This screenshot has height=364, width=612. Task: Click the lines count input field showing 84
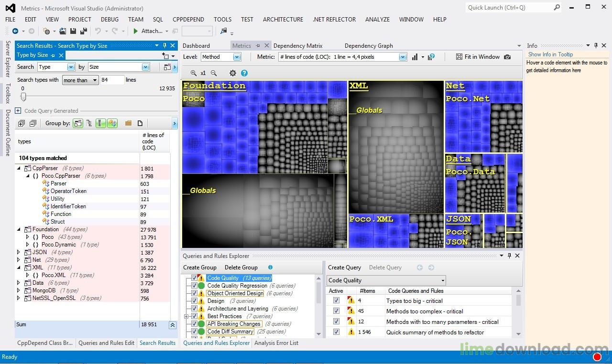point(112,80)
